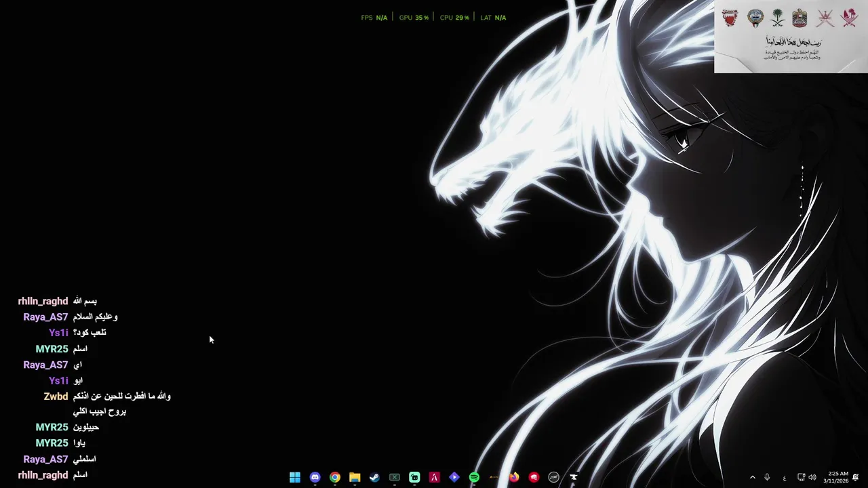Open File Explorer from the taskbar
This screenshot has width=868, height=488.
point(355,477)
